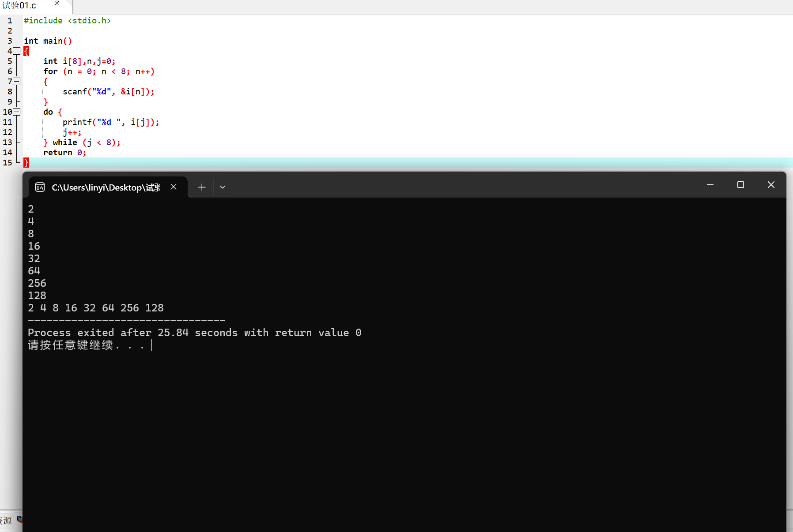Close the 试验01.c editor tab
The image size is (793, 532).
(57, 3)
